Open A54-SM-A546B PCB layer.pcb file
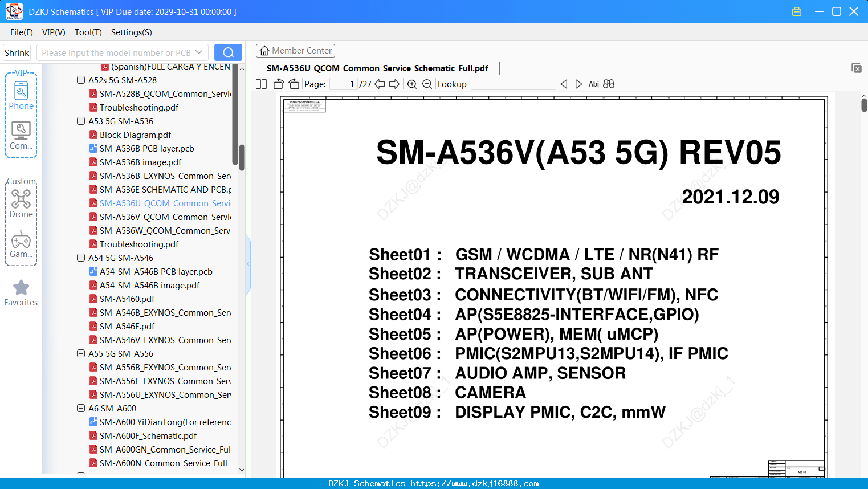Screen dimensions: 868x489 coord(151,272)
